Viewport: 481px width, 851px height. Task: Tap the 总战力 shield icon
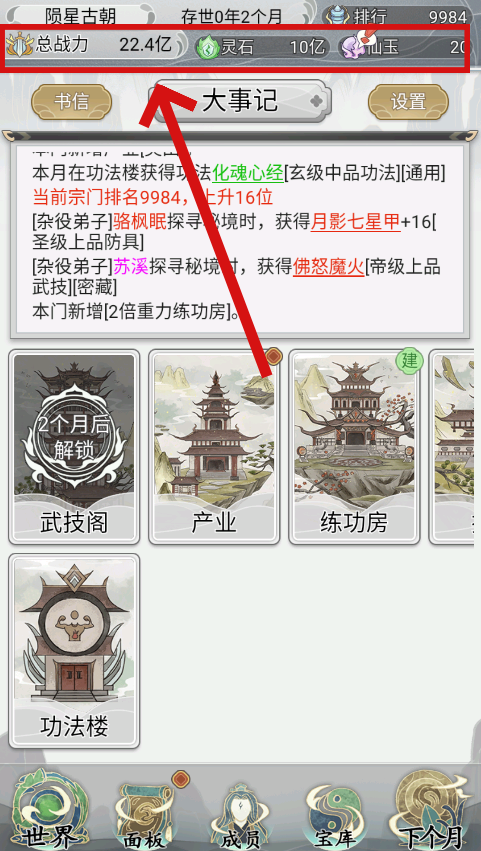pos(20,46)
